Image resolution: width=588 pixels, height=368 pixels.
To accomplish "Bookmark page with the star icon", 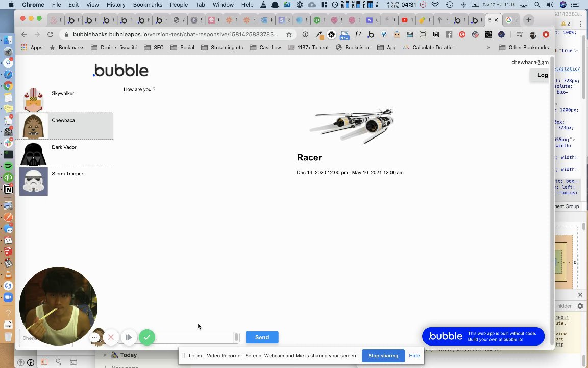I will point(289,34).
